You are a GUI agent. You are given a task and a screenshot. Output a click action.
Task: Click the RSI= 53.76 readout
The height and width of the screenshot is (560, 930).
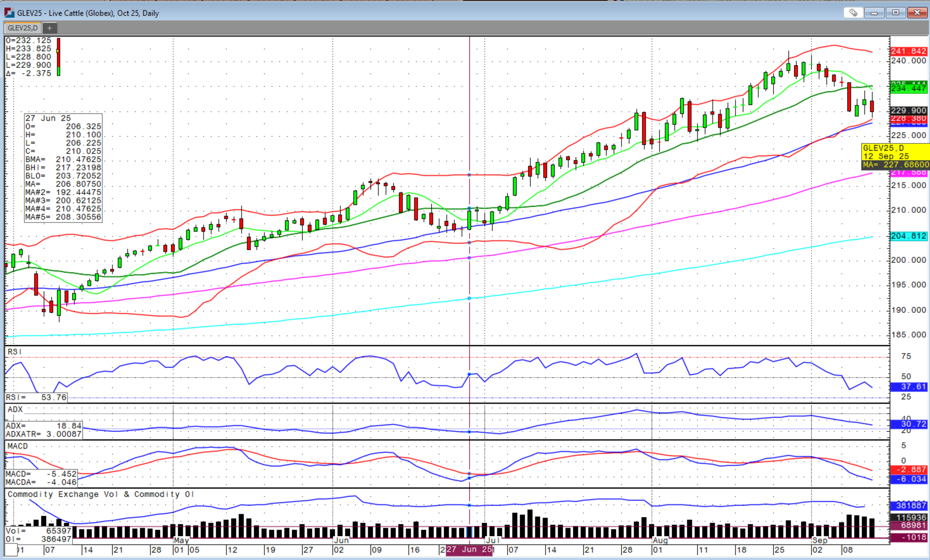pos(36,397)
